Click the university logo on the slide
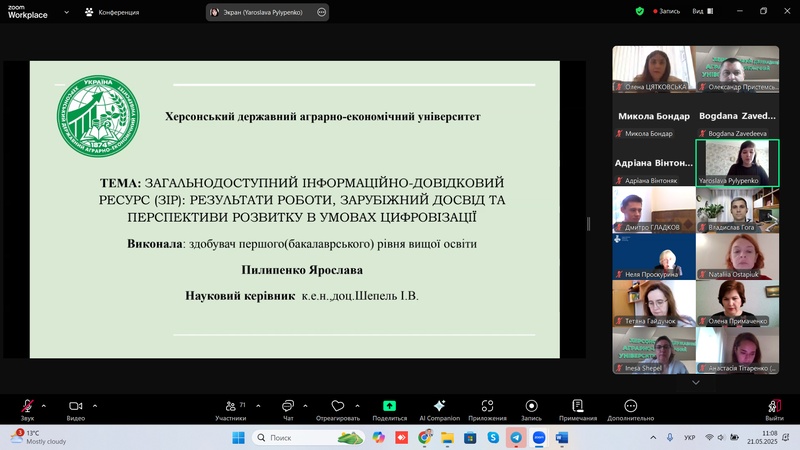This screenshot has height=450, width=800. [x=98, y=116]
